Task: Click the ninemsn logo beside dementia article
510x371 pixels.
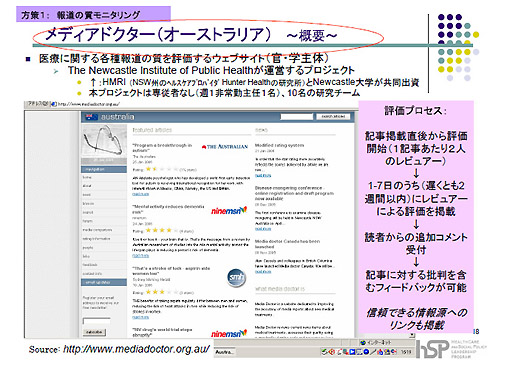Action: [229, 210]
